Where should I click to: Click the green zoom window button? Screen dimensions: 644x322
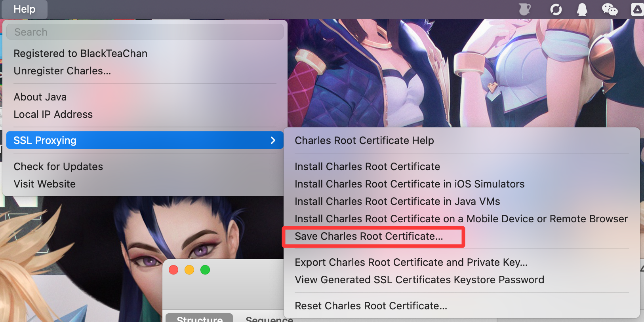(205, 270)
